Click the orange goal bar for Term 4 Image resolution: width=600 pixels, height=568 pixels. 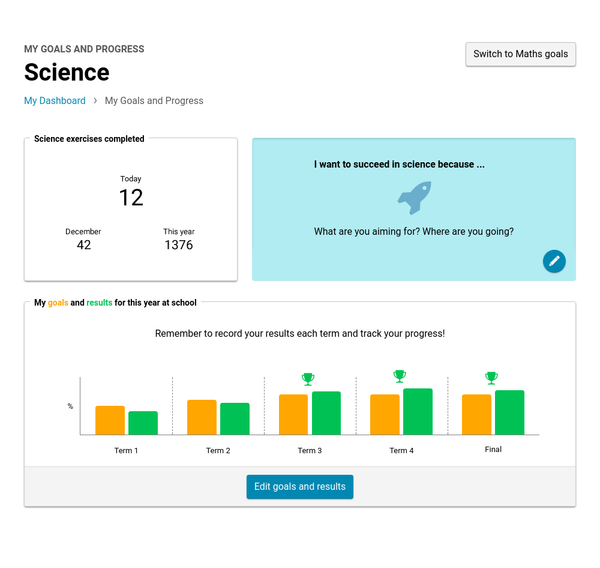click(x=385, y=414)
